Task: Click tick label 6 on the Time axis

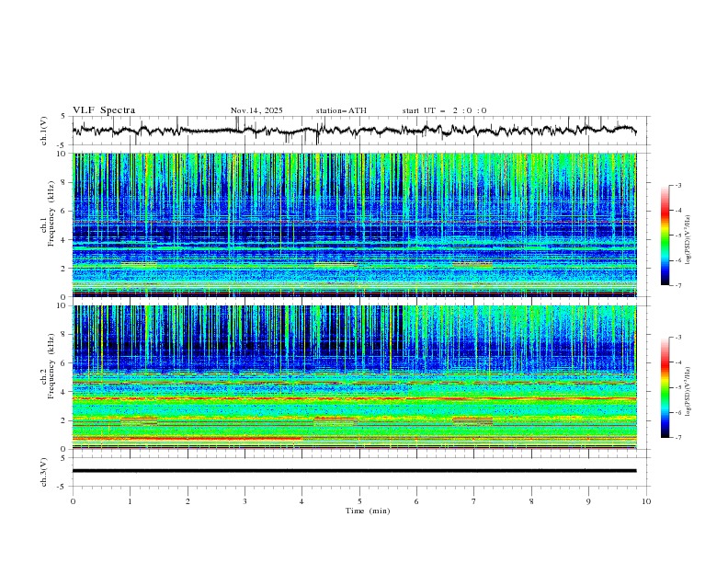Action: 417,501
